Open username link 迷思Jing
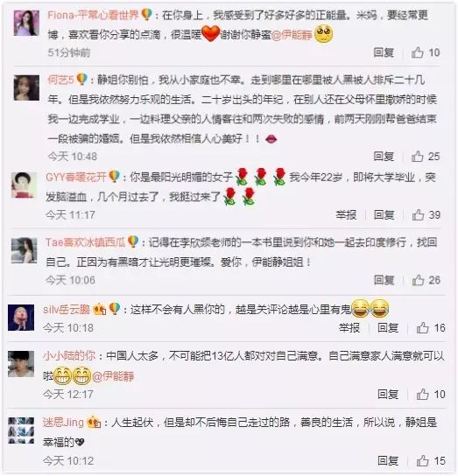This screenshot has height=476, width=458. click(63, 423)
